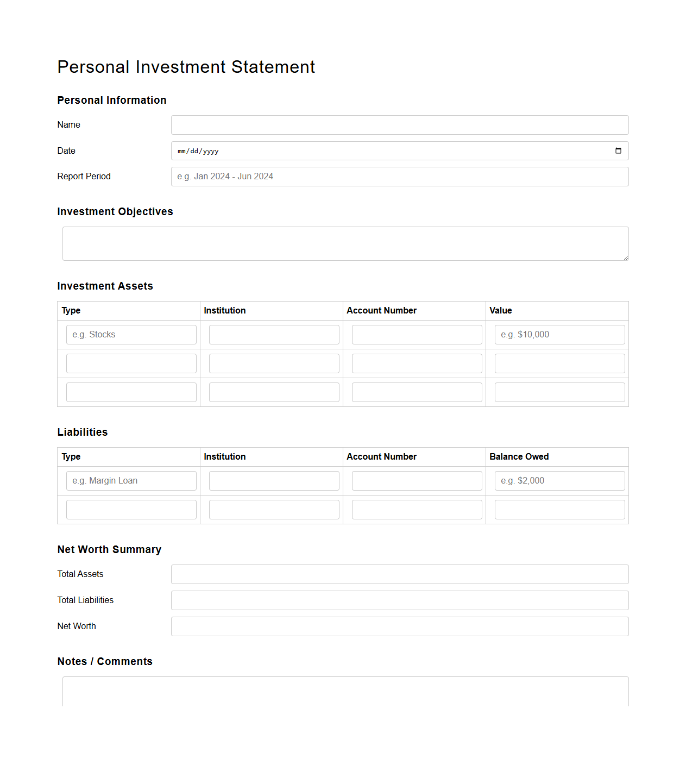The height and width of the screenshot is (784, 686).
Task: Select the Date field
Action: (x=380, y=150)
